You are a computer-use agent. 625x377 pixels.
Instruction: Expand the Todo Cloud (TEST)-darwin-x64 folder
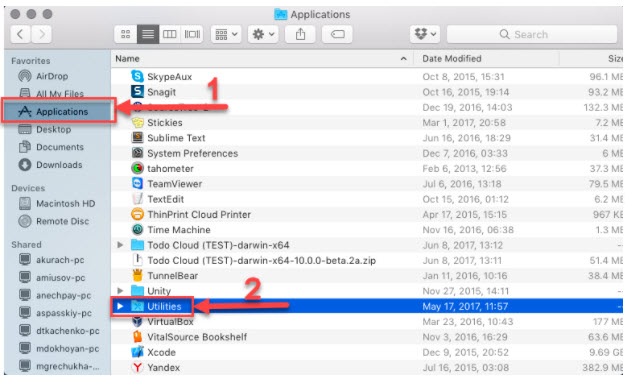120,245
